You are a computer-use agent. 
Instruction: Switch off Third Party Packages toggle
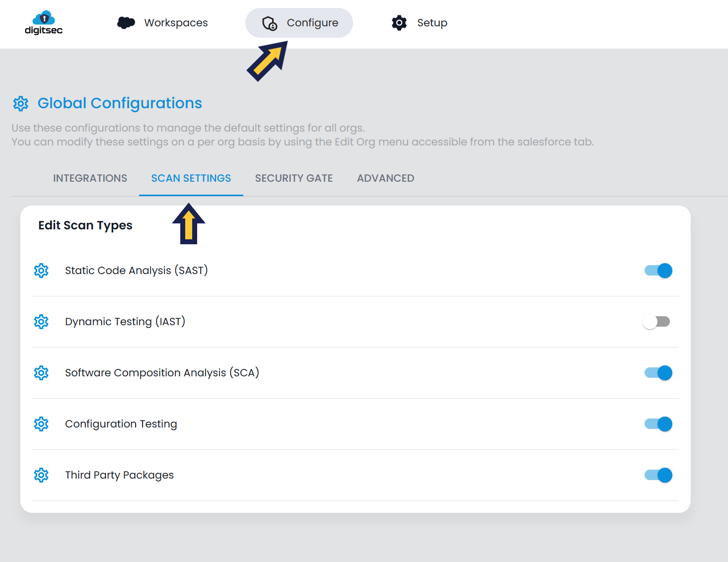(x=658, y=475)
